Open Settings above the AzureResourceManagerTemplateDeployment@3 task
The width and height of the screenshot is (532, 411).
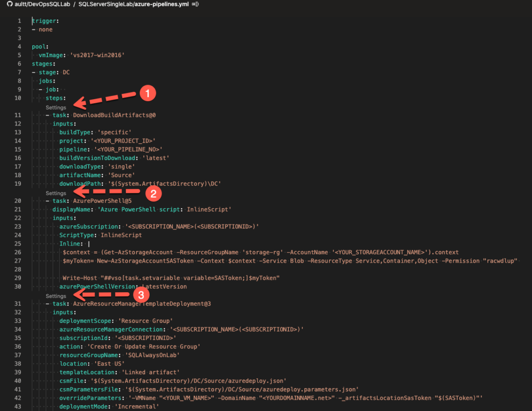coord(56,296)
